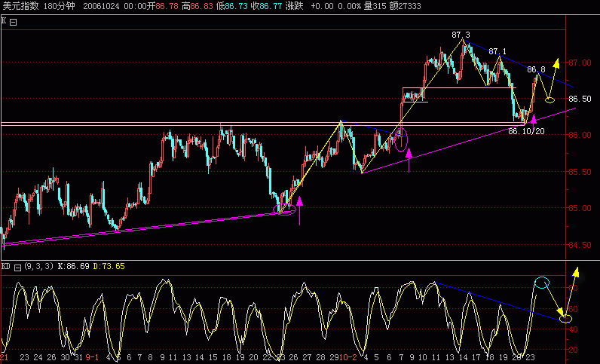Image resolution: width=600 pixels, height=364 pixels.
Task: Click the 0.00% percent change value
Action: [349, 6]
